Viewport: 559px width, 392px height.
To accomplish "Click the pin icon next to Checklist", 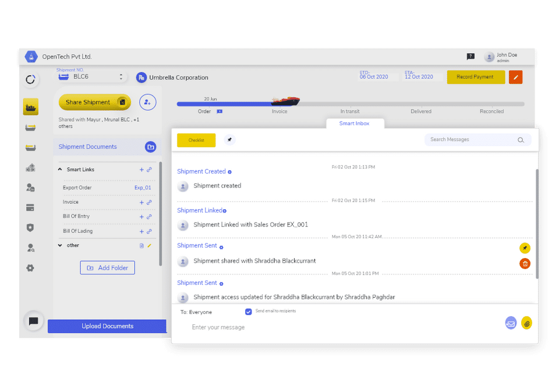I will (229, 140).
